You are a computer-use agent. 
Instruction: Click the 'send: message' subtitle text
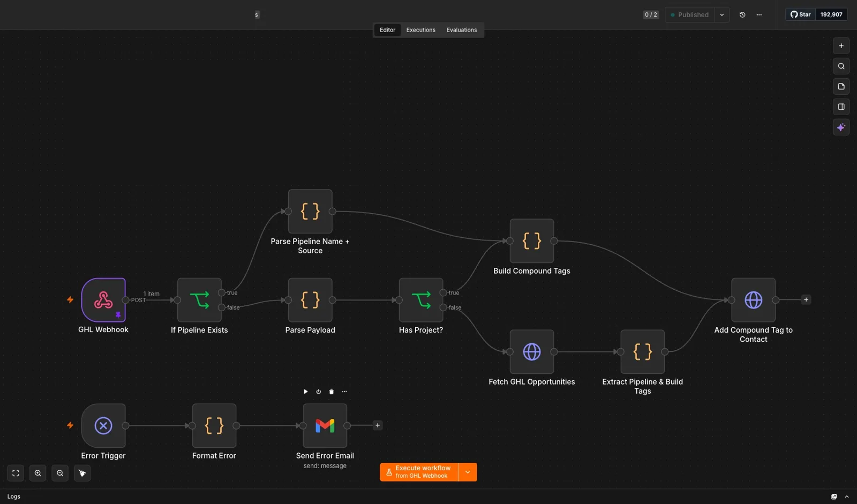[x=325, y=466]
